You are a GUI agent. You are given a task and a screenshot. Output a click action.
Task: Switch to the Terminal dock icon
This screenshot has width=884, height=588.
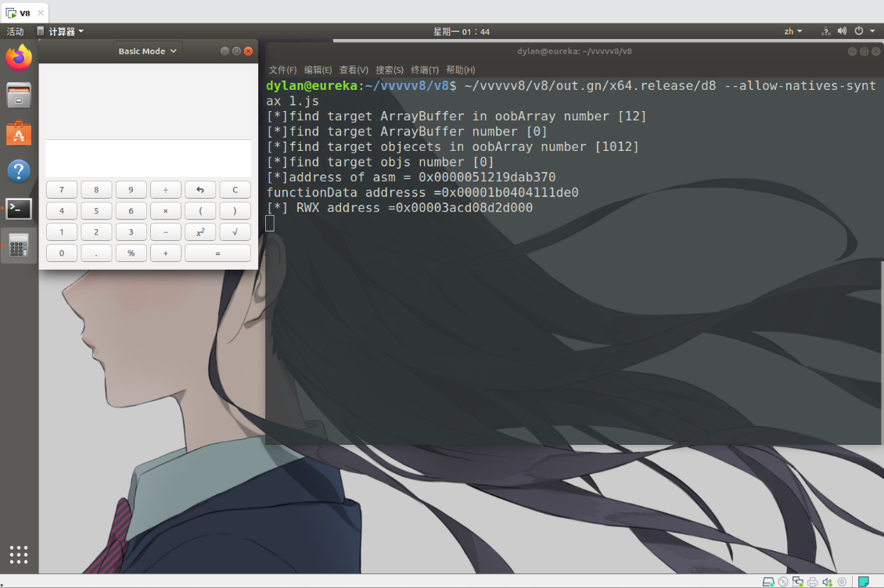tap(19, 209)
